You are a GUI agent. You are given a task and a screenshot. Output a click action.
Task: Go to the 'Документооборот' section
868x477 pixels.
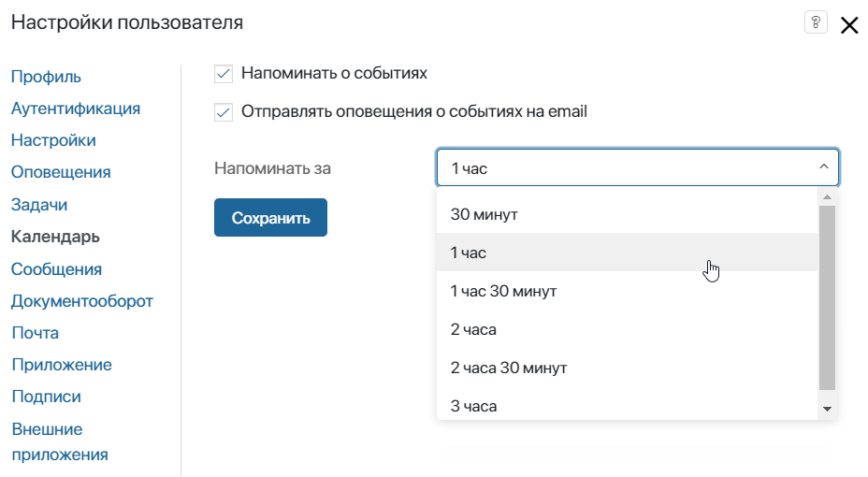click(82, 301)
